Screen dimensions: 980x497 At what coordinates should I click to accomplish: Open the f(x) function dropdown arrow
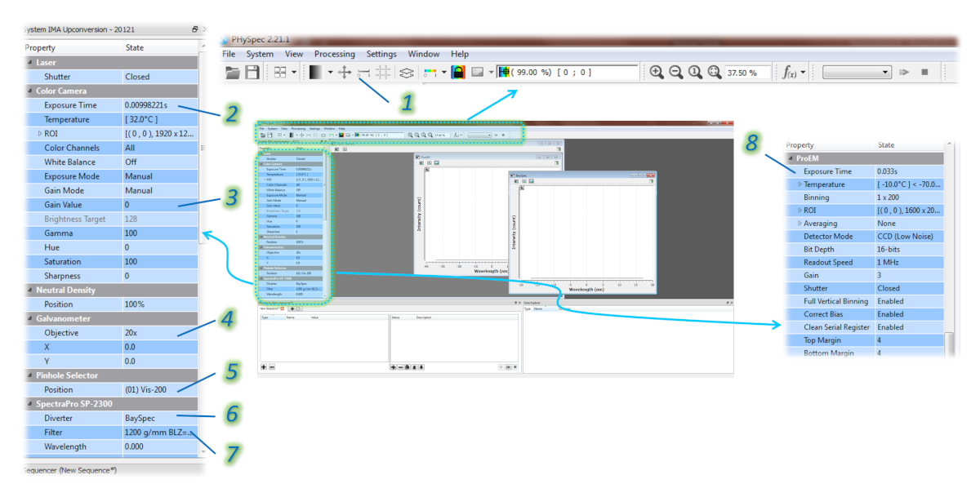pyautogui.click(x=804, y=73)
